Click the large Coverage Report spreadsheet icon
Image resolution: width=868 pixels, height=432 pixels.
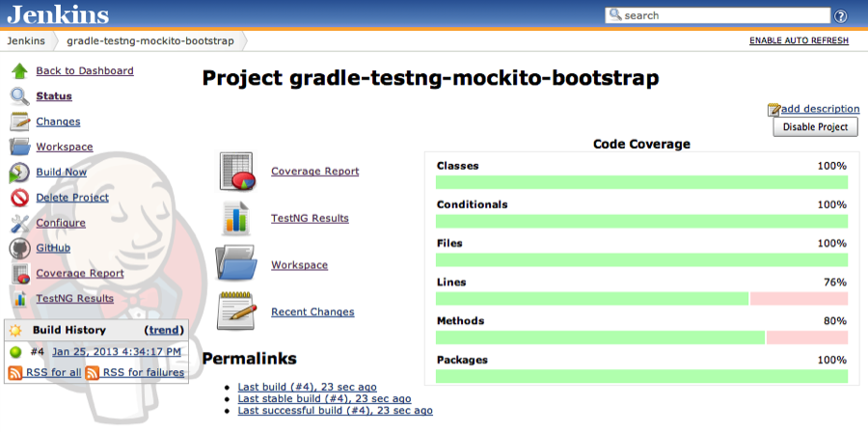point(237,172)
